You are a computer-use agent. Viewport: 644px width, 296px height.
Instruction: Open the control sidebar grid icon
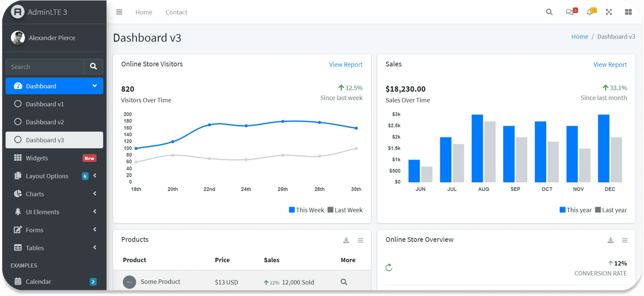pyautogui.click(x=628, y=12)
